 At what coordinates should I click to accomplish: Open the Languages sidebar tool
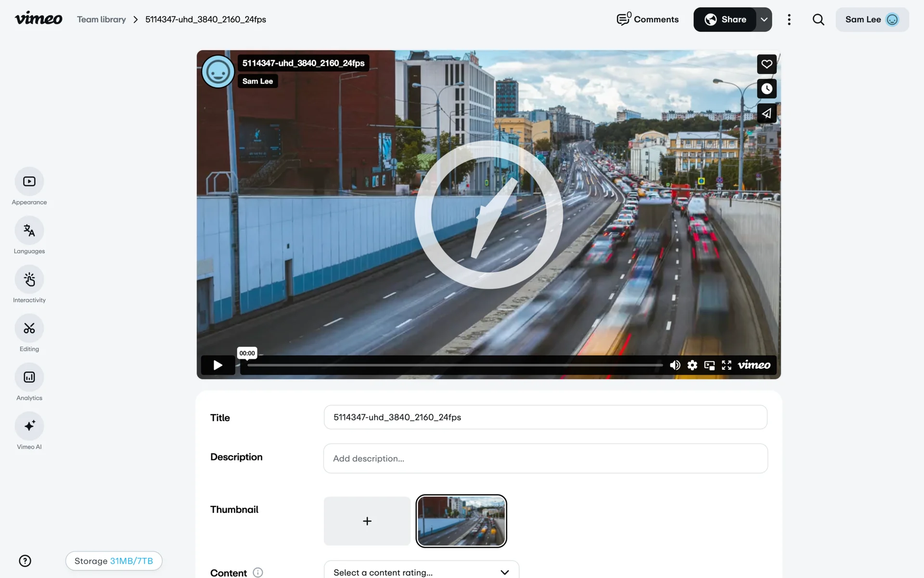pyautogui.click(x=29, y=231)
